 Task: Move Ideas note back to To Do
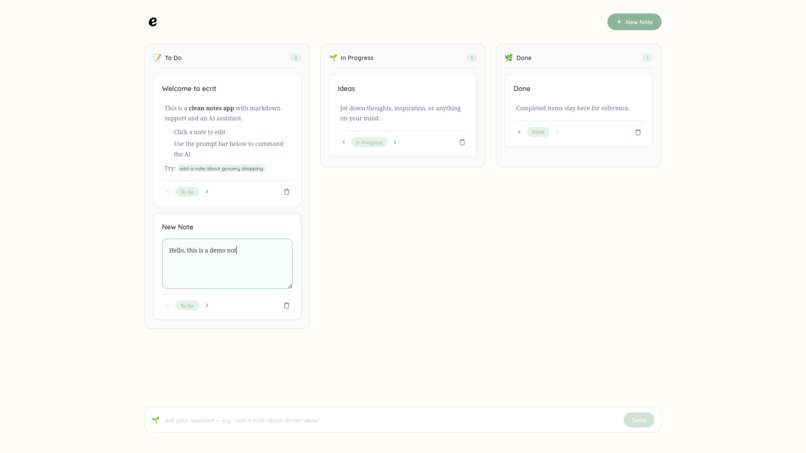coord(343,142)
